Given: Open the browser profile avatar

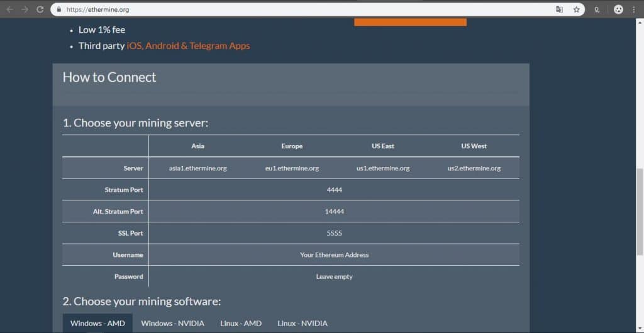Looking at the screenshot, I should (x=618, y=9).
